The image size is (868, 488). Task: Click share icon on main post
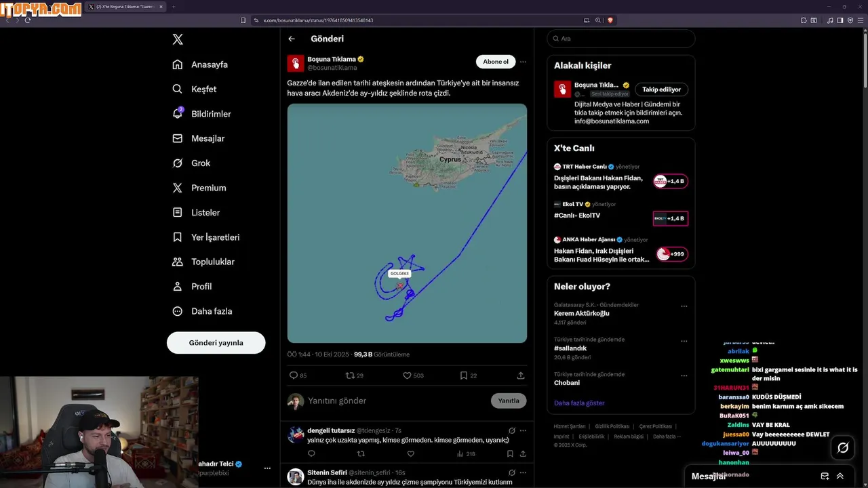tap(521, 375)
